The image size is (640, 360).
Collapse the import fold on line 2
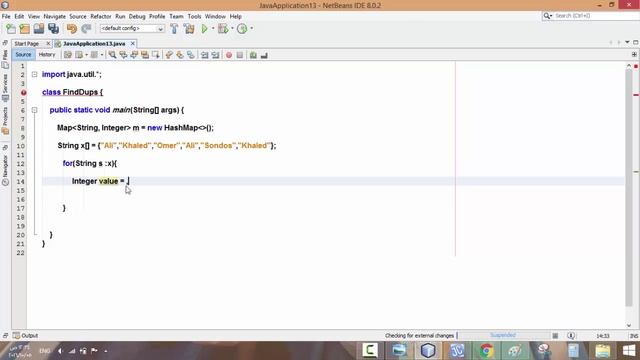(x=35, y=74)
